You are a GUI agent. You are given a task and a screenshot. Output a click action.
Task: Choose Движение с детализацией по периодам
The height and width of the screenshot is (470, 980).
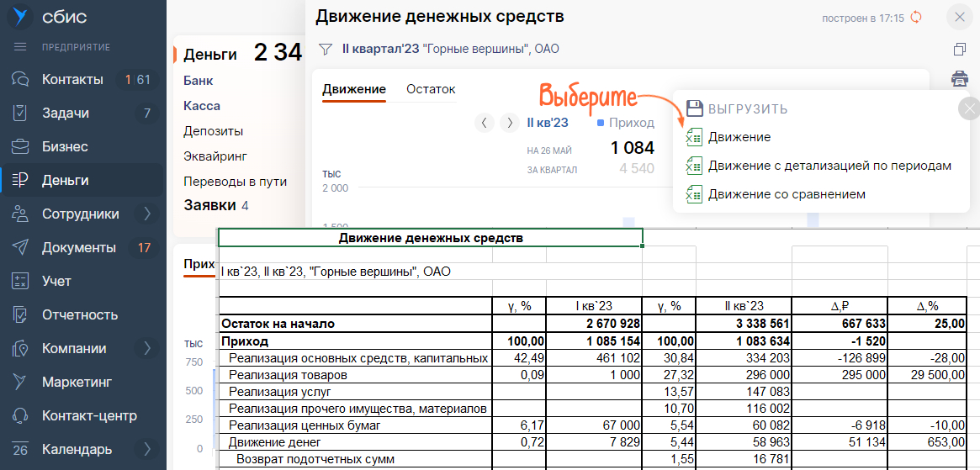829,166
